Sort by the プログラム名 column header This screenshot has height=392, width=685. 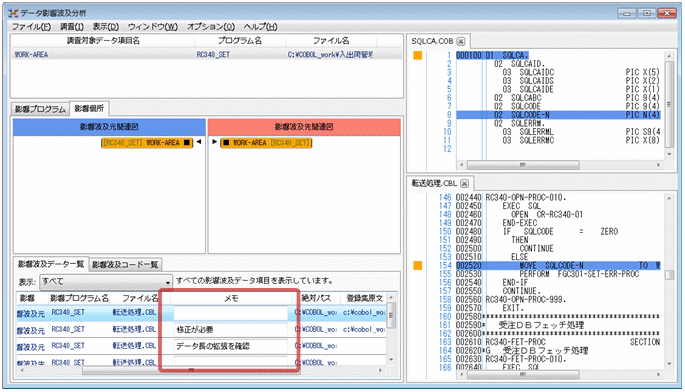coord(240,41)
